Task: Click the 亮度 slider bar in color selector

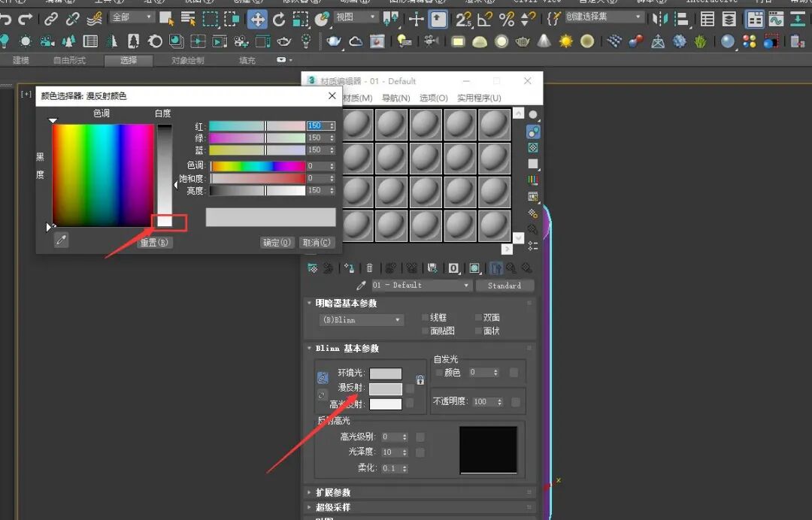Action: [257, 190]
